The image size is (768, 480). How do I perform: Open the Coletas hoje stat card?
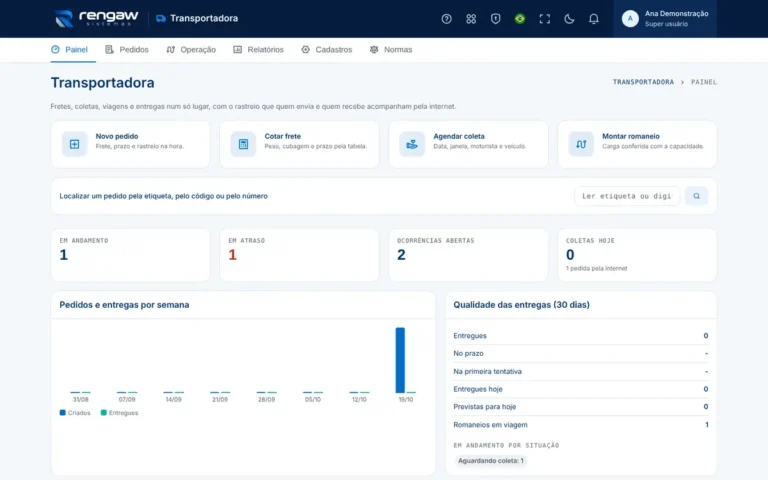pyautogui.click(x=637, y=255)
